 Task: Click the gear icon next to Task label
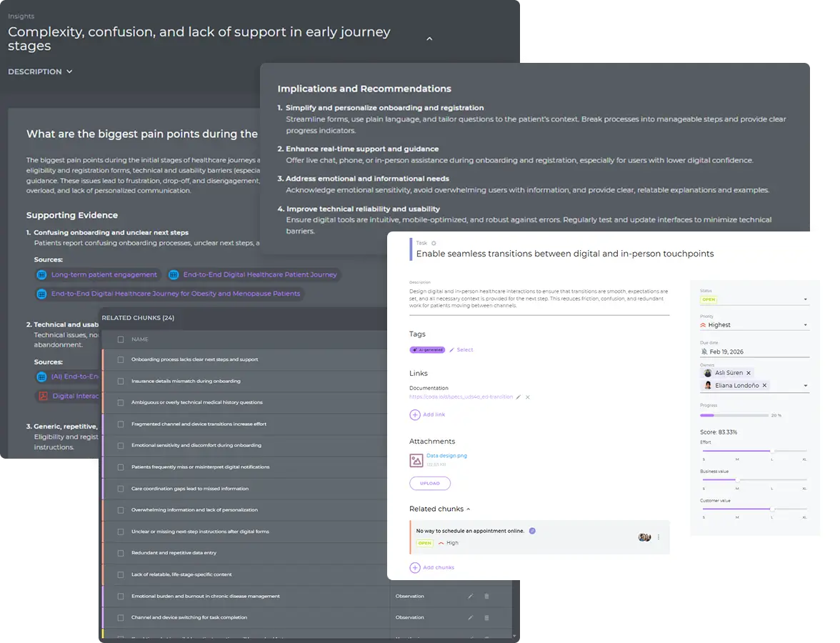coord(434,243)
